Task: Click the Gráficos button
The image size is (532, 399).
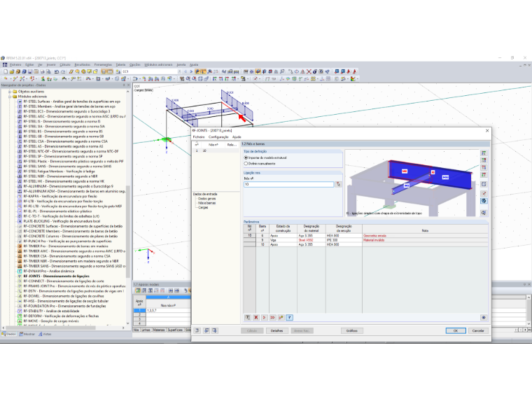Action: [352, 331]
